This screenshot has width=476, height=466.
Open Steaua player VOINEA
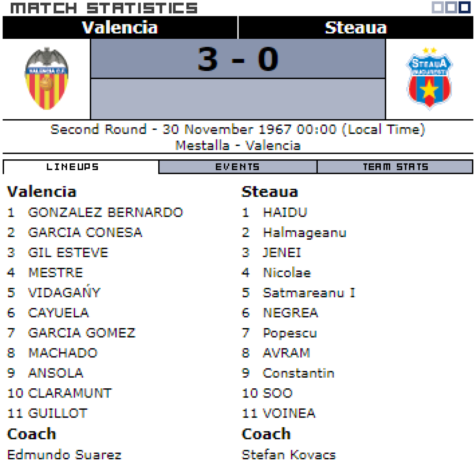pyautogui.click(x=289, y=413)
